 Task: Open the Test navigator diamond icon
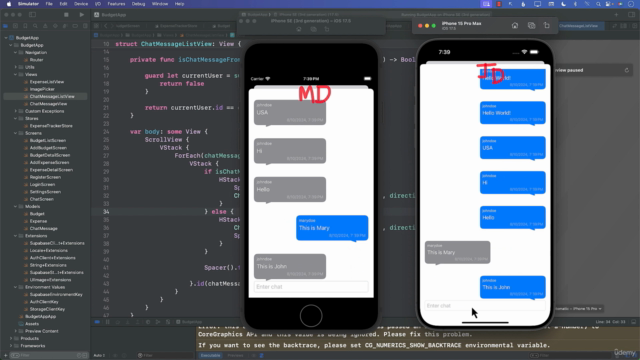[55, 26]
